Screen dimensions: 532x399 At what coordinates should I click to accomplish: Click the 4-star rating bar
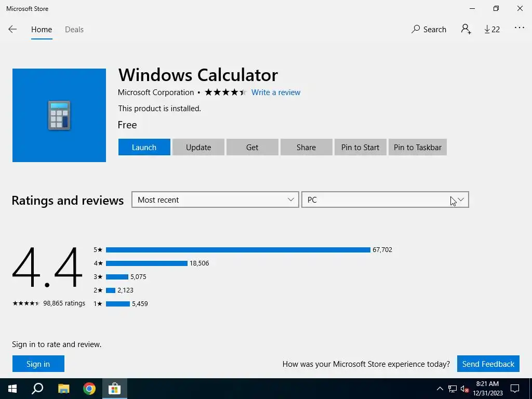pos(147,263)
